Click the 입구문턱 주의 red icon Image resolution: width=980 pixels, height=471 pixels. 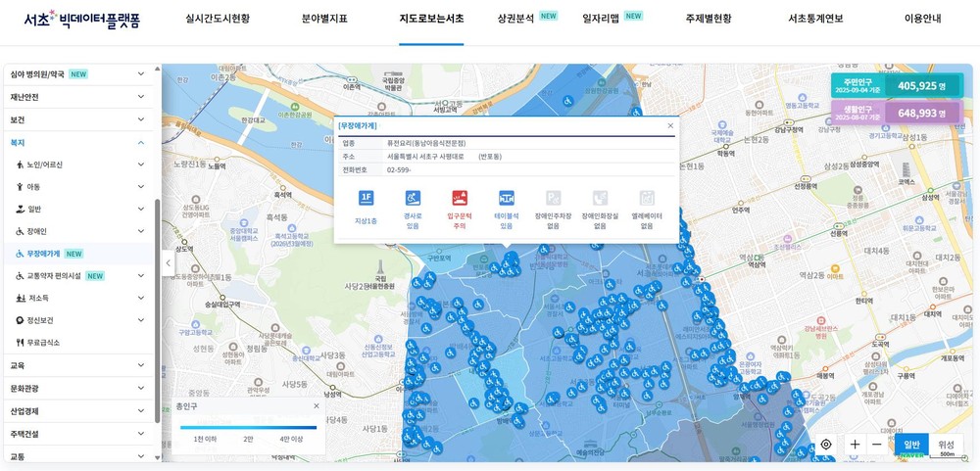(460, 198)
